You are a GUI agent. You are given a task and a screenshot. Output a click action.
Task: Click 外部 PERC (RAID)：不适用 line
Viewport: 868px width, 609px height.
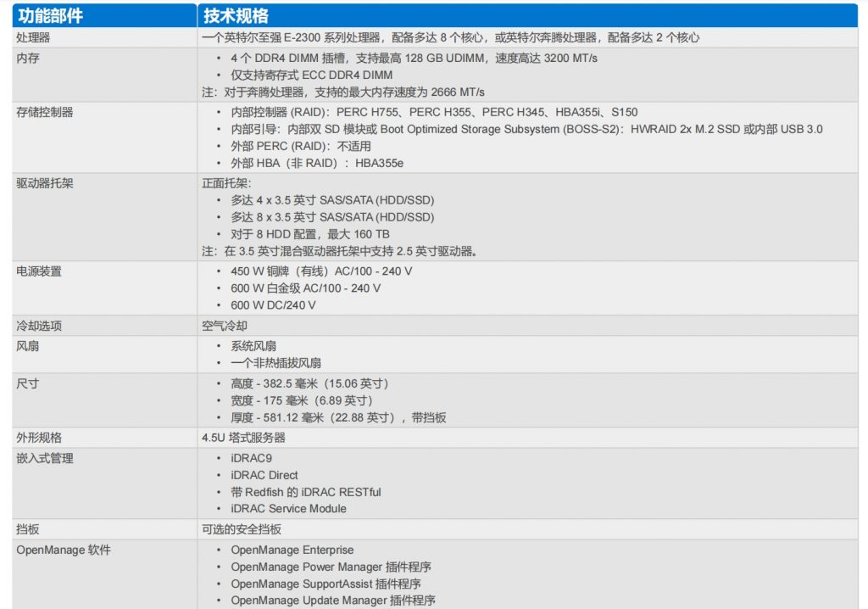(301, 146)
